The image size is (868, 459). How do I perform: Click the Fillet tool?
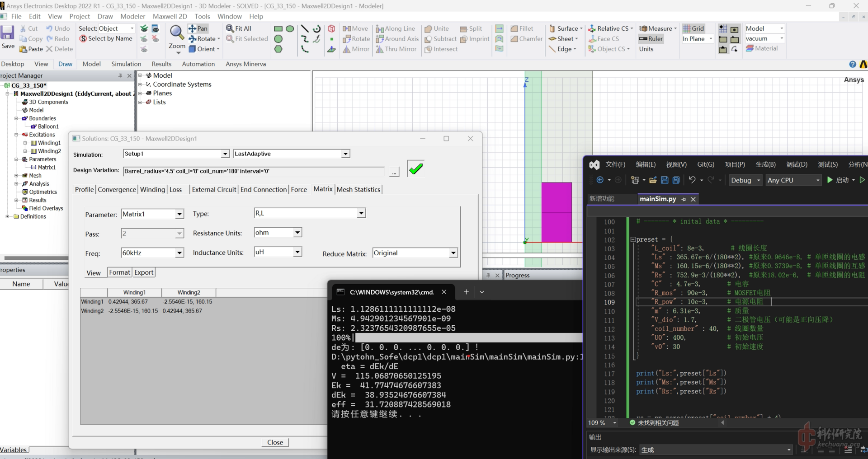[x=522, y=28]
